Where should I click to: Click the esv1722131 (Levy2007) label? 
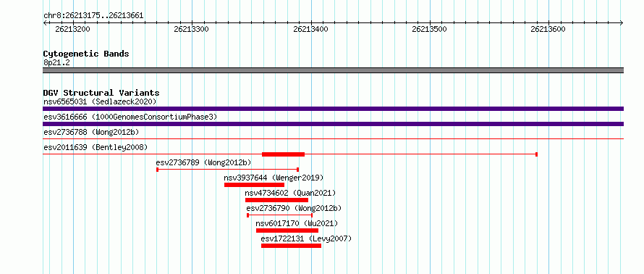(x=306, y=238)
